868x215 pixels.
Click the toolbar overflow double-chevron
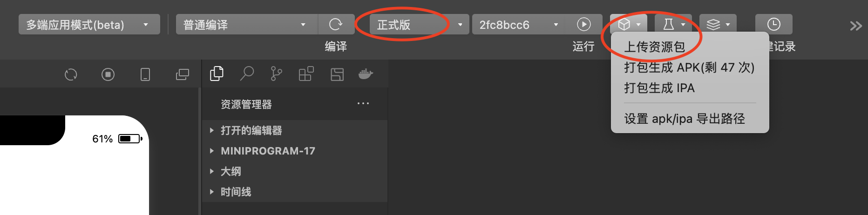tap(856, 26)
